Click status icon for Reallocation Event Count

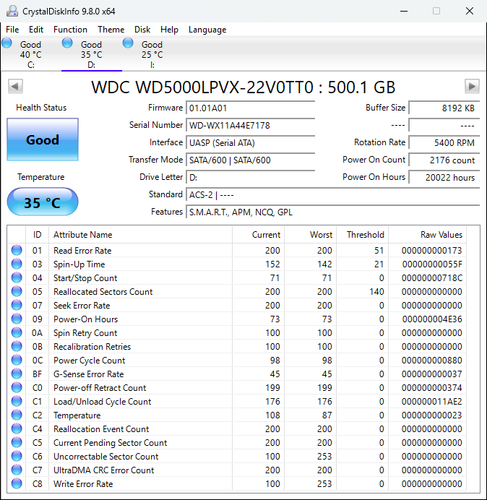point(17,428)
